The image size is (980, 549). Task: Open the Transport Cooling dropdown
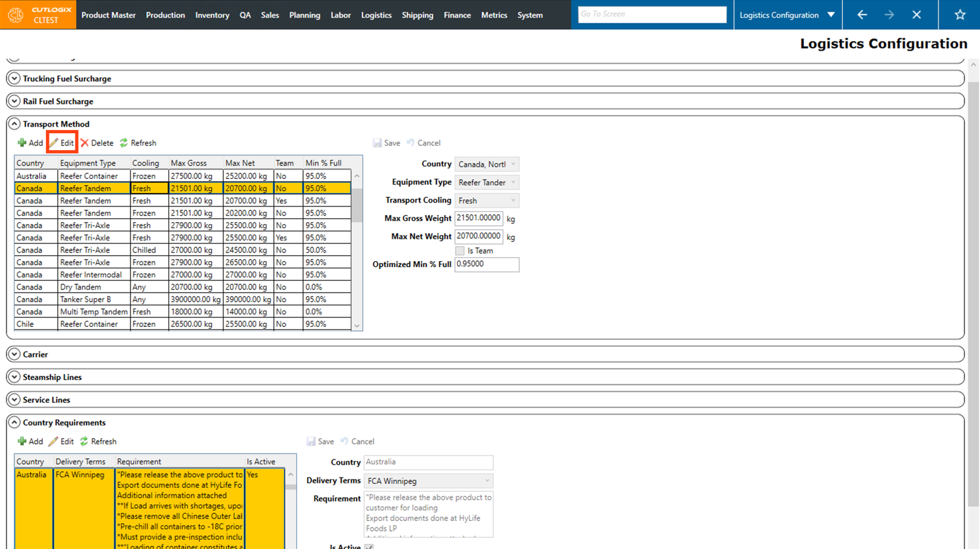point(512,201)
